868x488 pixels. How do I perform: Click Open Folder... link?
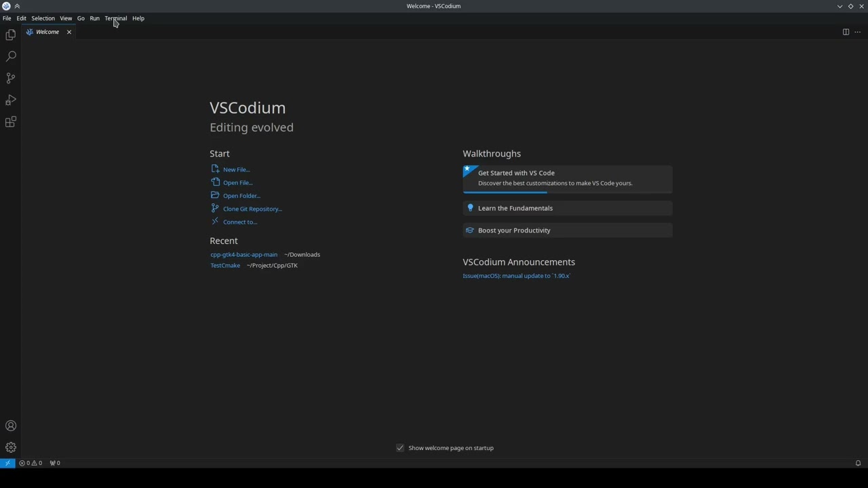[x=241, y=196]
